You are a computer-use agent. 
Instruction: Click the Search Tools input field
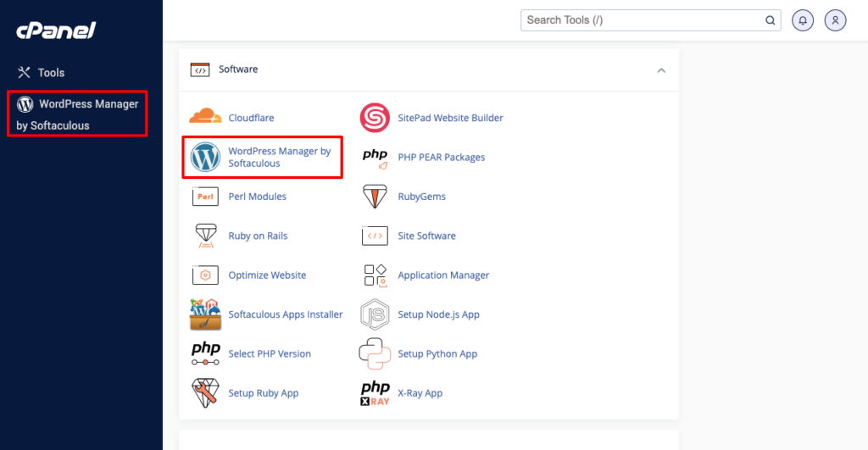point(640,20)
